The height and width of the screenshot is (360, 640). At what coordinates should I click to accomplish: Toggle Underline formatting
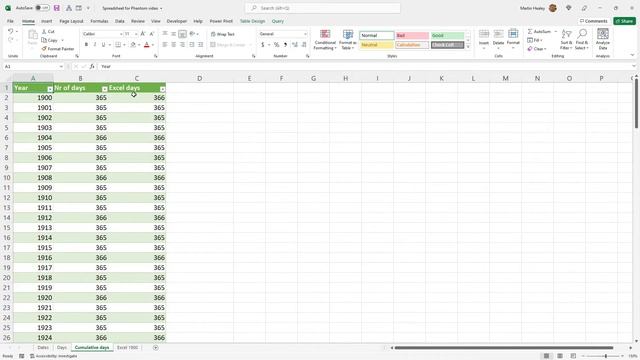pyautogui.click(x=103, y=44)
